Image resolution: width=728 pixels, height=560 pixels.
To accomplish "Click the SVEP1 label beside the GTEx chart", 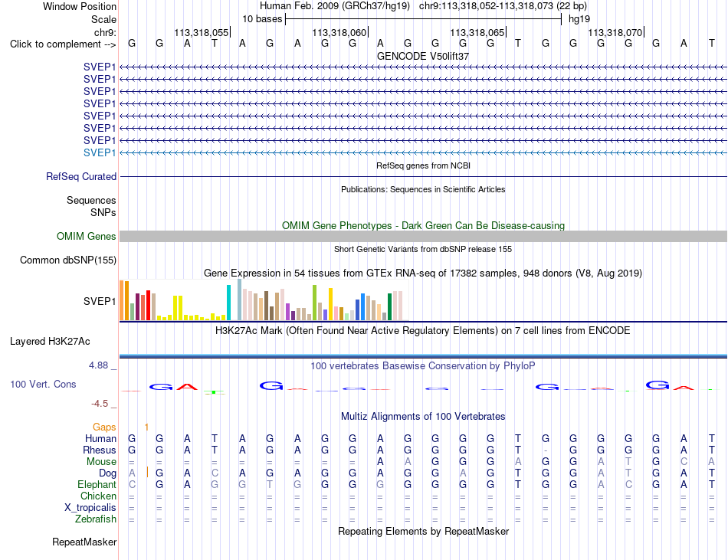I will coord(100,302).
